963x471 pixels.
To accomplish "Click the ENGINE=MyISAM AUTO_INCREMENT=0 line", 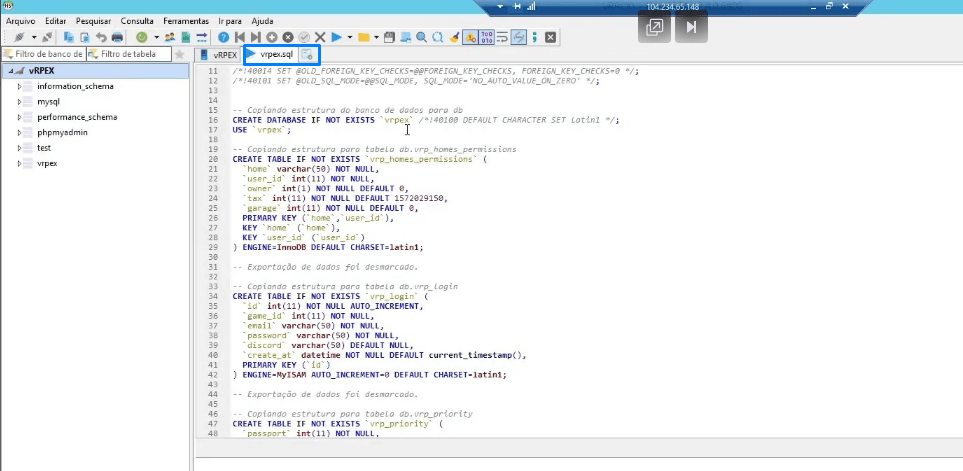I will 370,375.
